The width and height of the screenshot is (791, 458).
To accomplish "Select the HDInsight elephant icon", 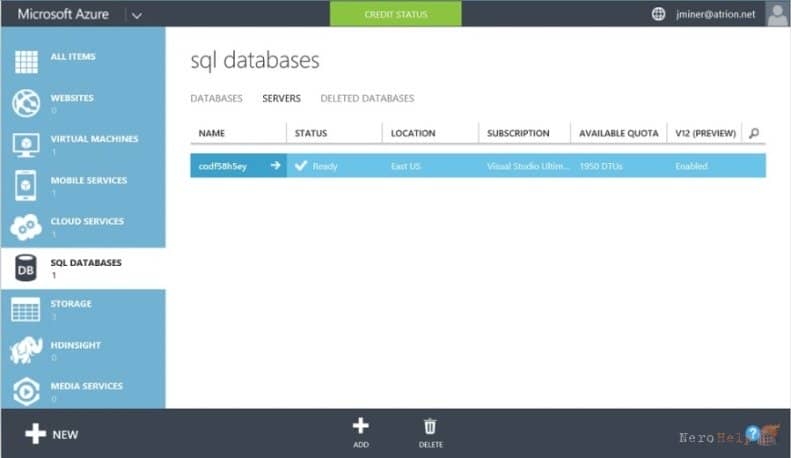I will (26, 350).
